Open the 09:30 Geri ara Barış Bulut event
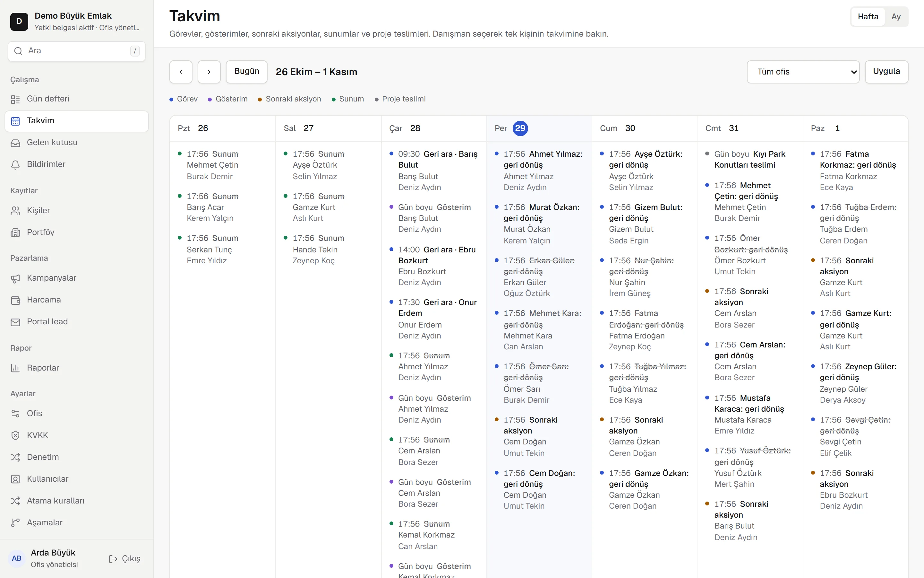Viewport: 924px width, 578px height. 434,171
